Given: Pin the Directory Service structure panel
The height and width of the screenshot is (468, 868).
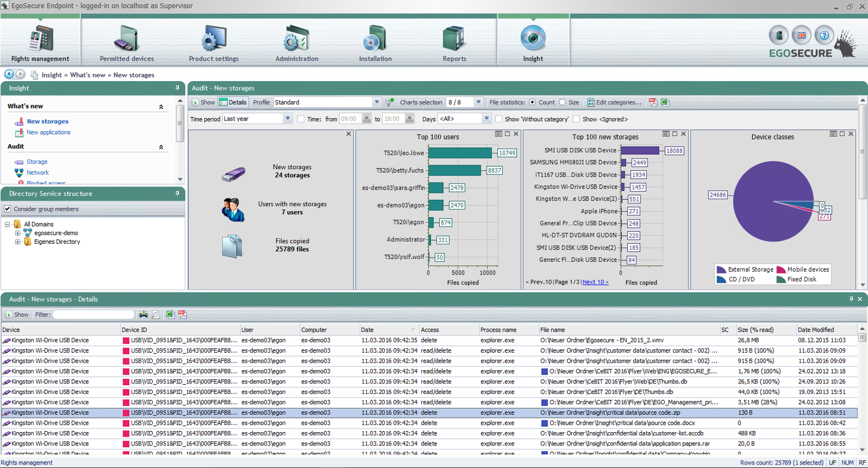Looking at the screenshot, I should point(178,193).
